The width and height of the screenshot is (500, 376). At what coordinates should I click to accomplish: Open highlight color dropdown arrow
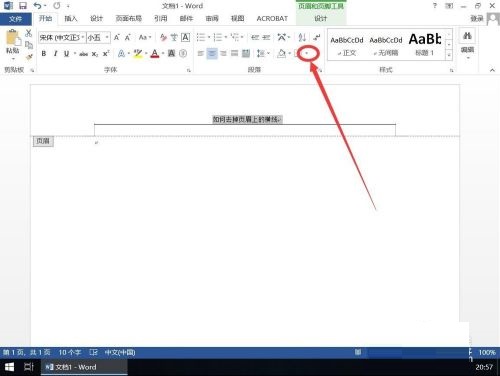tap(146, 54)
